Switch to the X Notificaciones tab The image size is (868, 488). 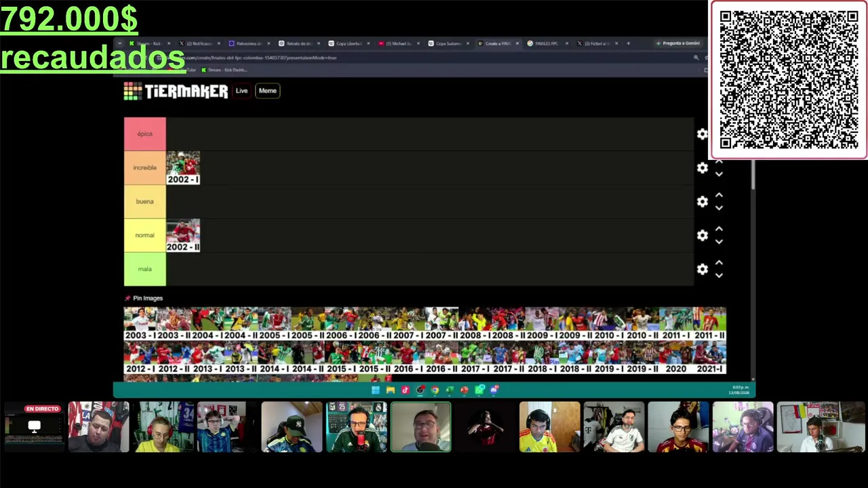[x=200, y=43]
